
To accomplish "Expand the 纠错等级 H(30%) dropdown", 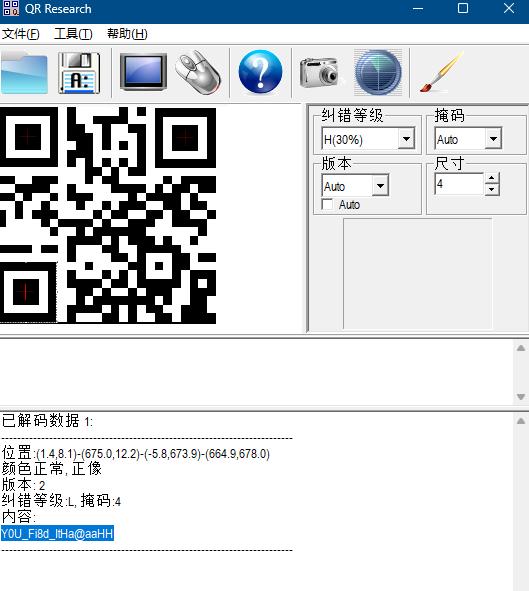I will pos(406,139).
